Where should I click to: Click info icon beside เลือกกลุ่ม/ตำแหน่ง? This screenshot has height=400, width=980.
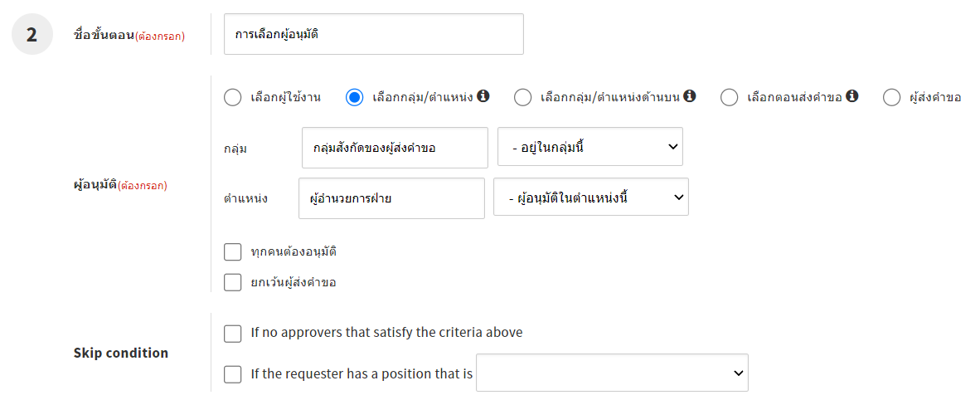[x=483, y=96]
